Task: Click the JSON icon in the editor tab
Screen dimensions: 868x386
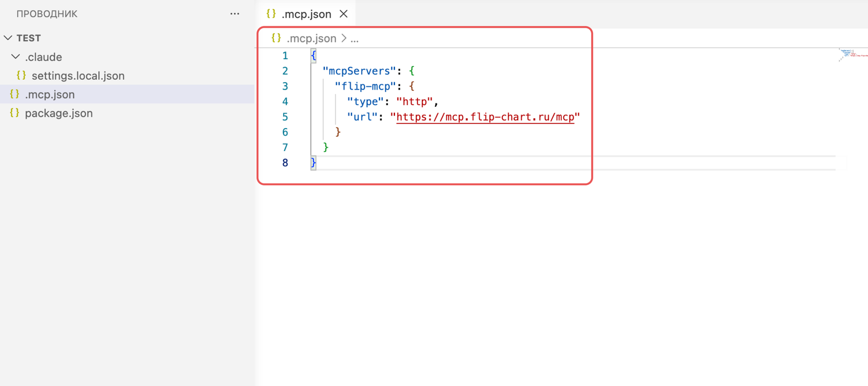Action: [271, 13]
